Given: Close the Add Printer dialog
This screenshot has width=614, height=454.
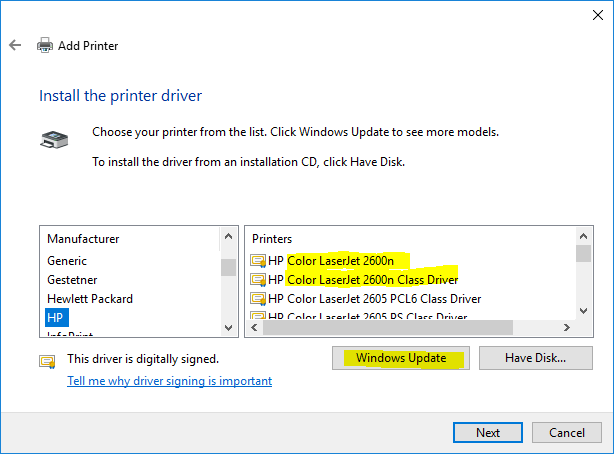Looking at the screenshot, I should [598, 15].
